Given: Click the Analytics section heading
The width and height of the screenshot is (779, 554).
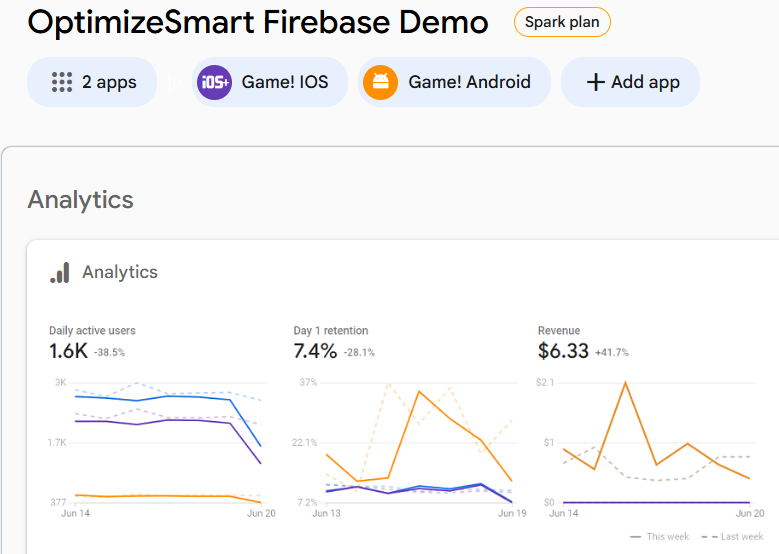Looking at the screenshot, I should click(x=80, y=200).
